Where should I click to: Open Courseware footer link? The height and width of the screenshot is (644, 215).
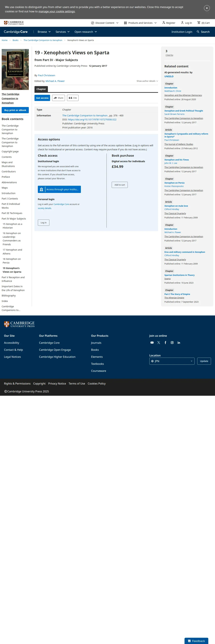[99, 371]
